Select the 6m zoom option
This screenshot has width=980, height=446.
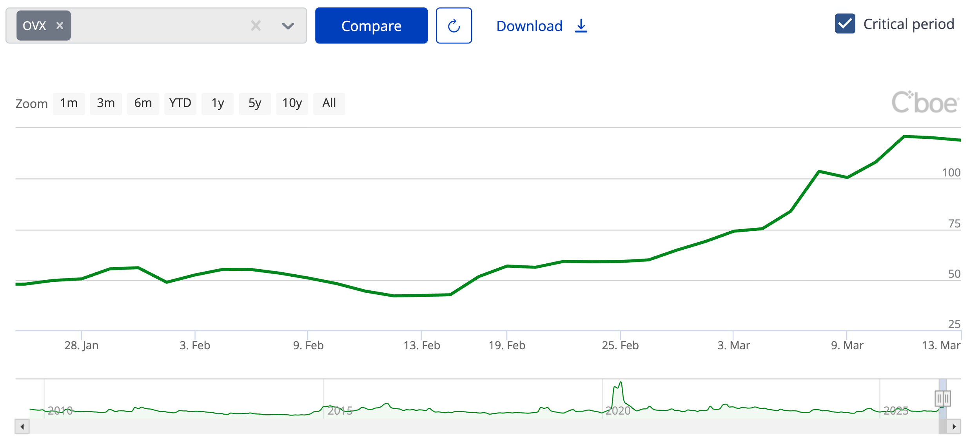tap(143, 103)
